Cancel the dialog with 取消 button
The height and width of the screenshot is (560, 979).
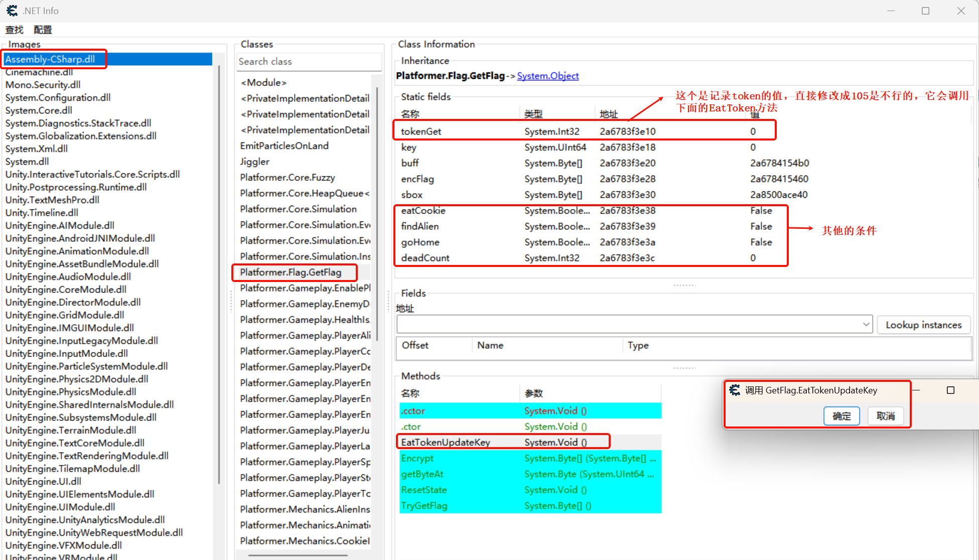coord(886,416)
